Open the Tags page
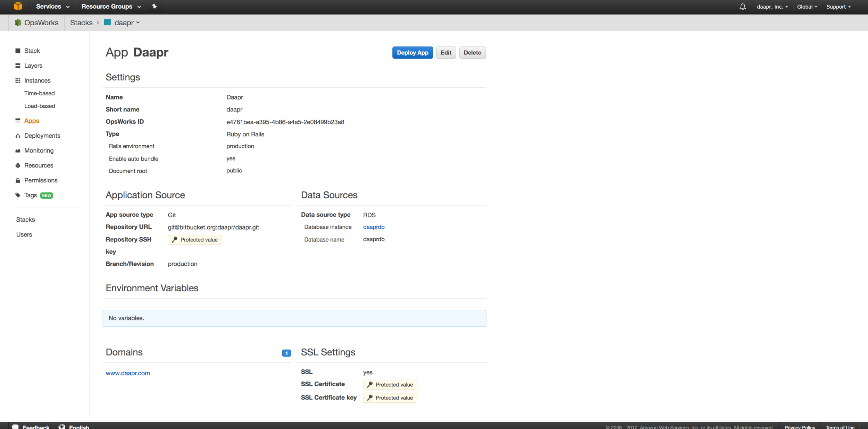The width and height of the screenshot is (868, 429). (31, 195)
